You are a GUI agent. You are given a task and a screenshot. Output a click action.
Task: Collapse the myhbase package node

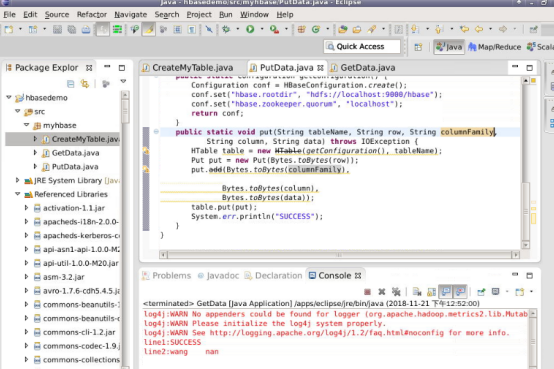pyautogui.click(x=26, y=125)
